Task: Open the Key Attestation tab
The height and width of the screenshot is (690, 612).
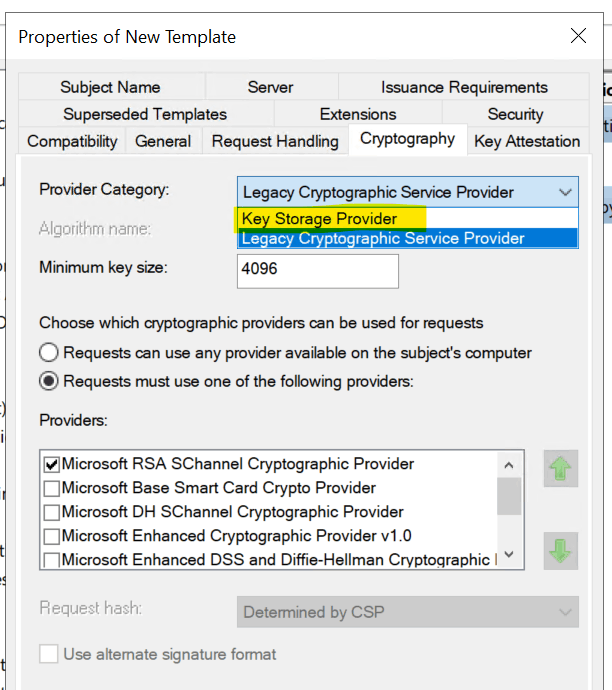Action: 527,141
